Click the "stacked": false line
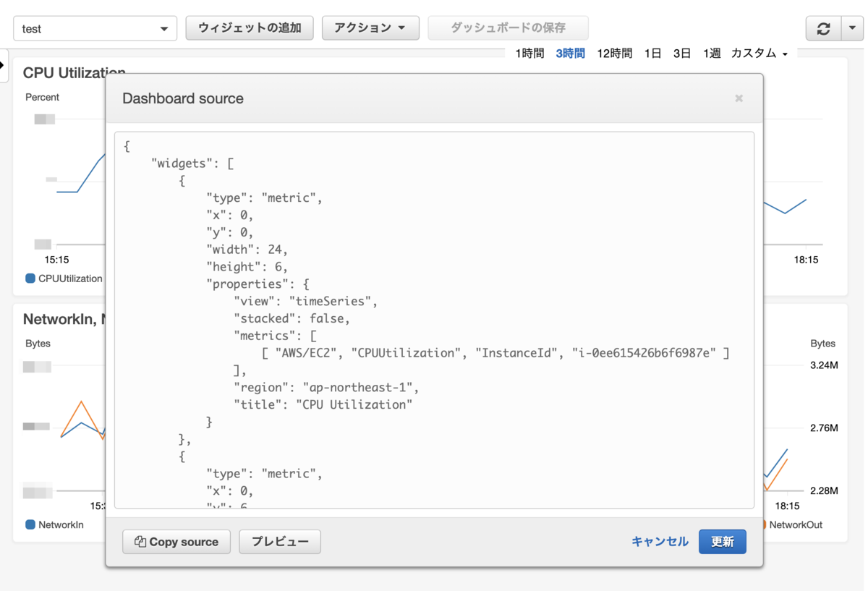Viewport: 868px width, 591px height. tap(292, 318)
